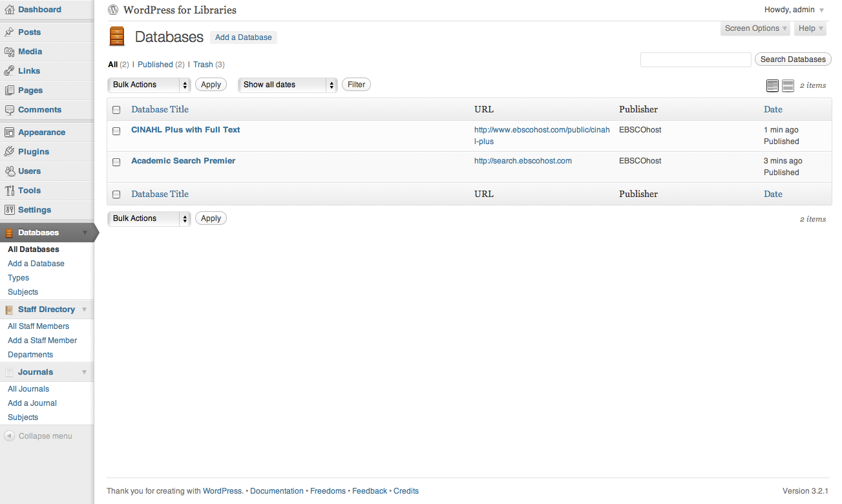Click the Plugins plug icon
842x504 pixels.
9,152
